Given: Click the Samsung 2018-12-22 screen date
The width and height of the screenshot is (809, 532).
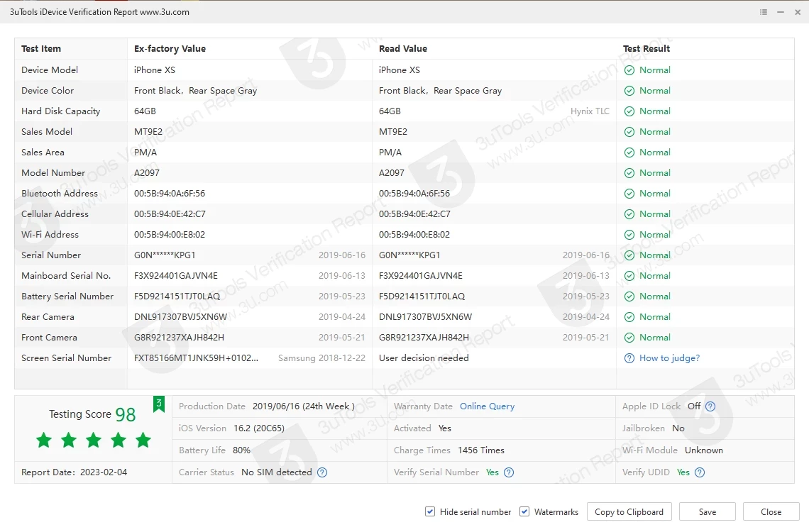Looking at the screenshot, I should [321, 358].
